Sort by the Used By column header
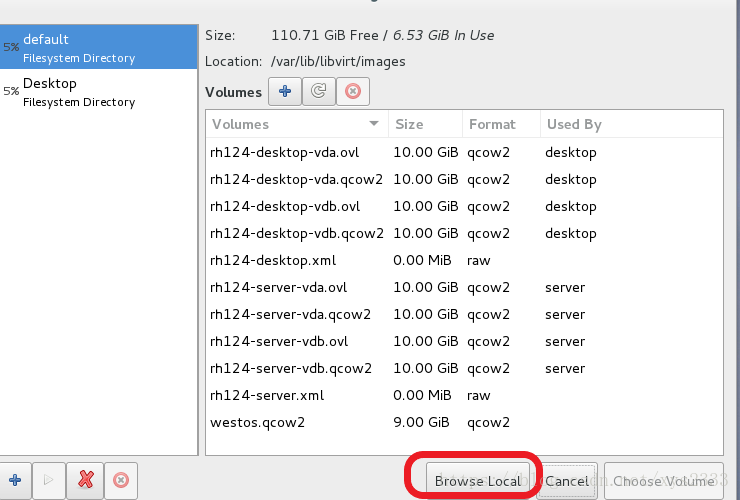Screen dimensions: 740x500 pos(631,124)
